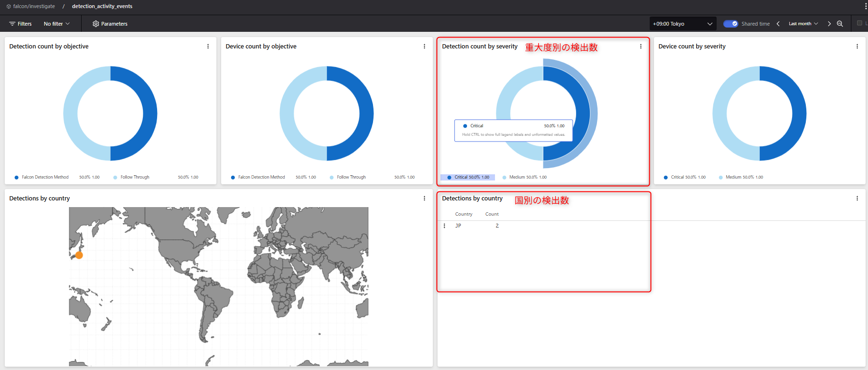Change the +09:00 Tokyo timezone dropdown
The image size is (868, 370).
[682, 24]
